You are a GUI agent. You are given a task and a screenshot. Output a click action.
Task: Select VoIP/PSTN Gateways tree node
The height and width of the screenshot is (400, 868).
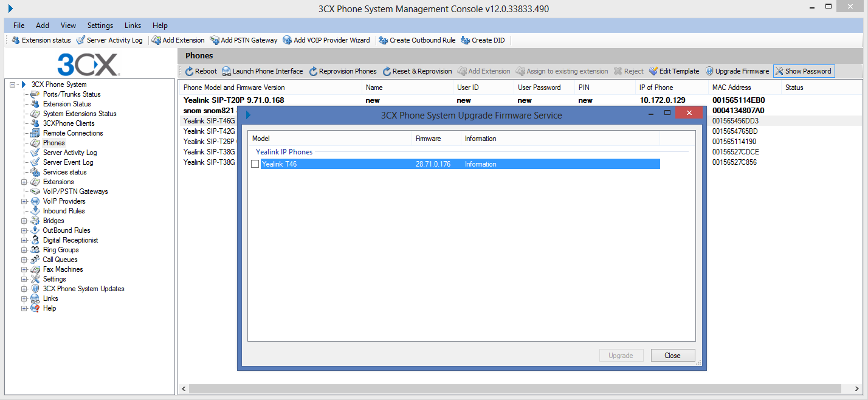75,191
